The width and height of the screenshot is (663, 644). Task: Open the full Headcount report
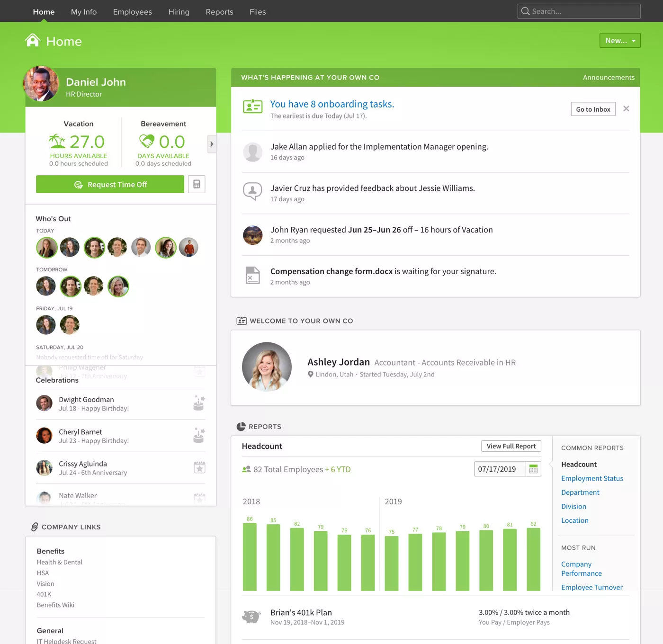(511, 446)
